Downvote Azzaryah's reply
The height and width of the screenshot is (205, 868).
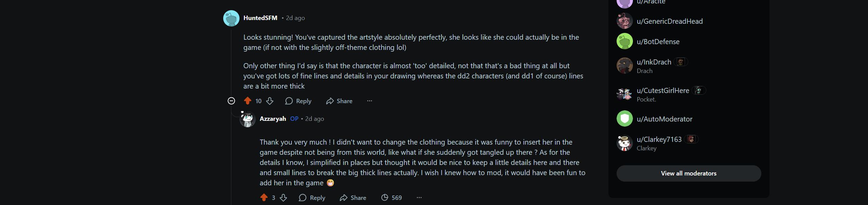coord(283,198)
